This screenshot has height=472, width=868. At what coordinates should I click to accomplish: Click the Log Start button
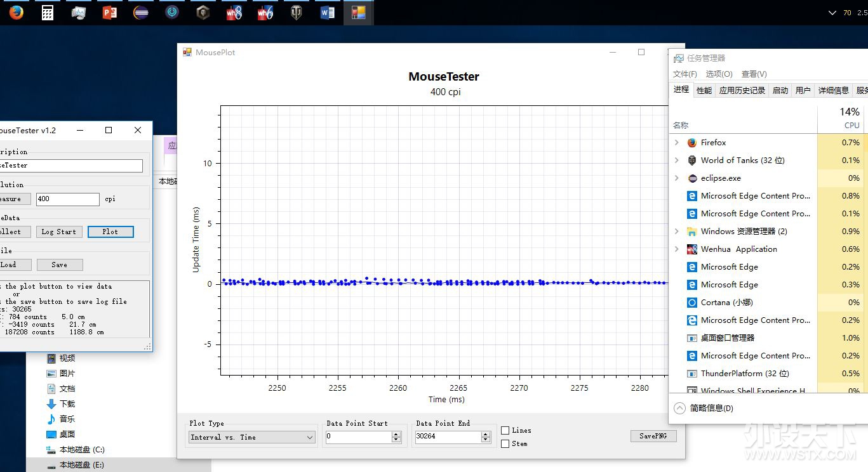click(59, 232)
